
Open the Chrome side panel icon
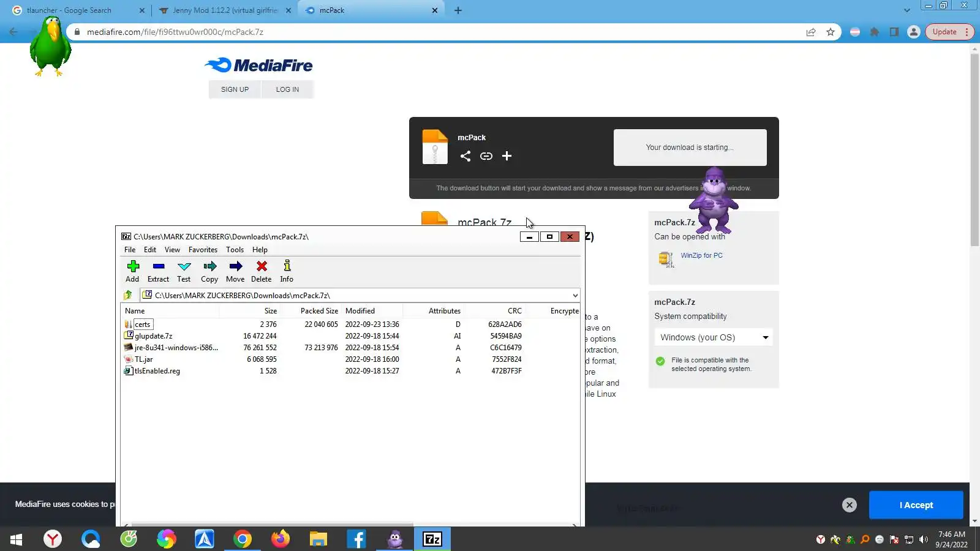tap(894, 32)
